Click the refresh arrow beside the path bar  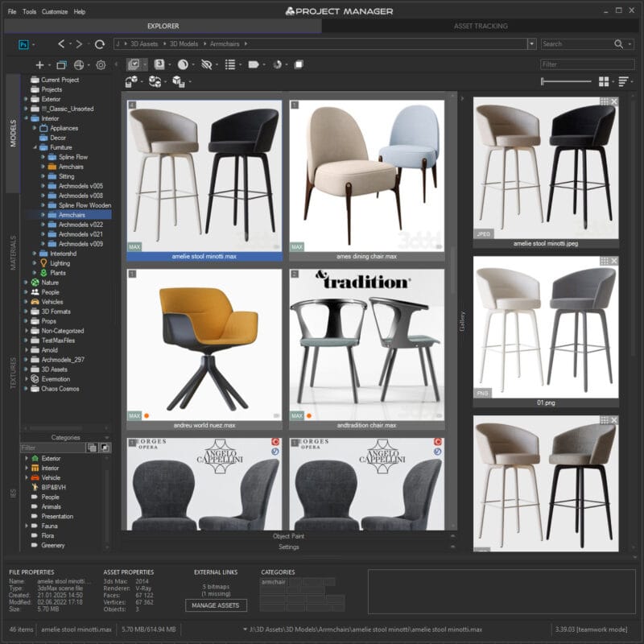(x=100, y=44)
